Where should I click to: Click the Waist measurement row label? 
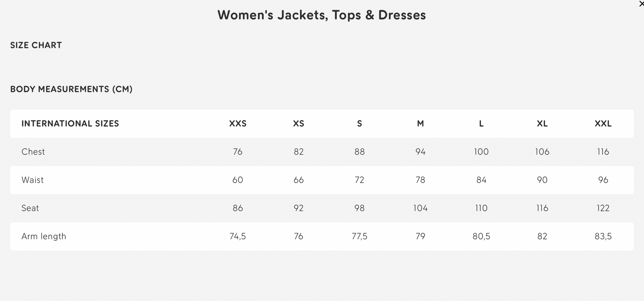pos(32,180)
